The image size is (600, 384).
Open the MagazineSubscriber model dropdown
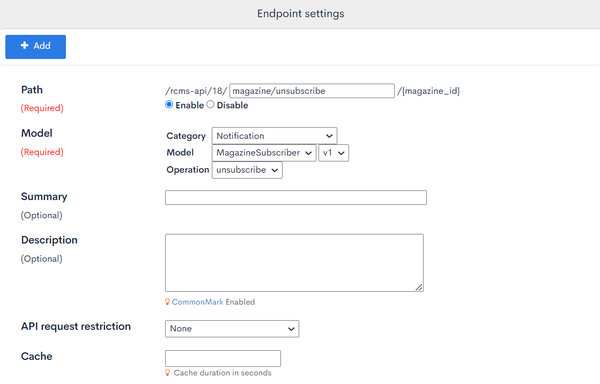point(264,153)
